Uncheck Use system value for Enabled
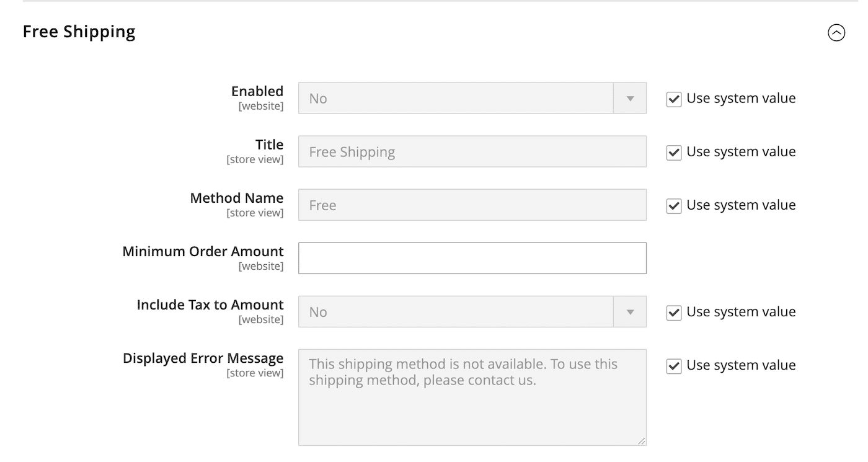This screenshot has height=462, width=868. point(674,99)
